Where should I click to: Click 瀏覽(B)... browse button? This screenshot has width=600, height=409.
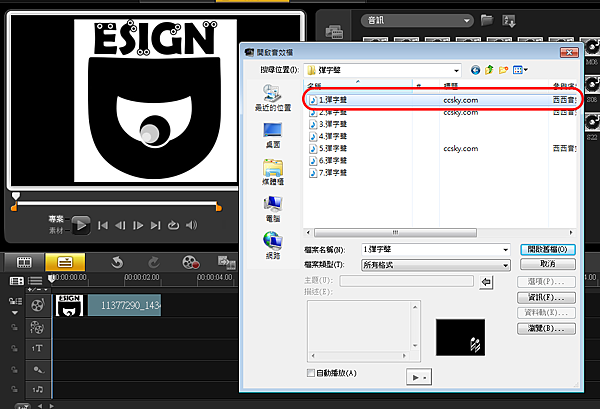point(546,328)
